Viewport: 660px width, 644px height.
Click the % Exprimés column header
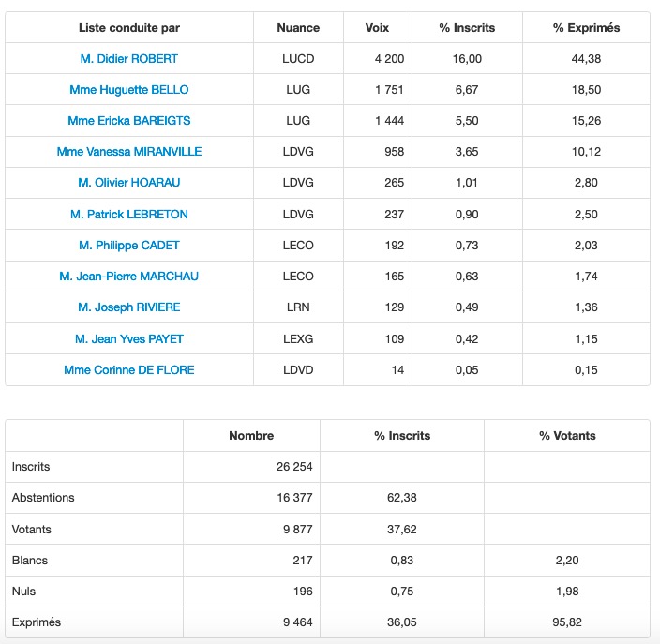587,28
